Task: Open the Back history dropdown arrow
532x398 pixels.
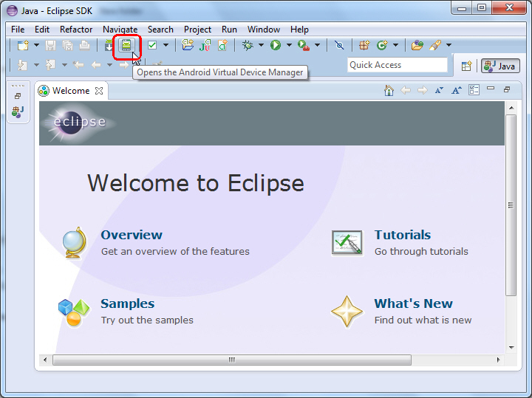Action: (109, 65)
